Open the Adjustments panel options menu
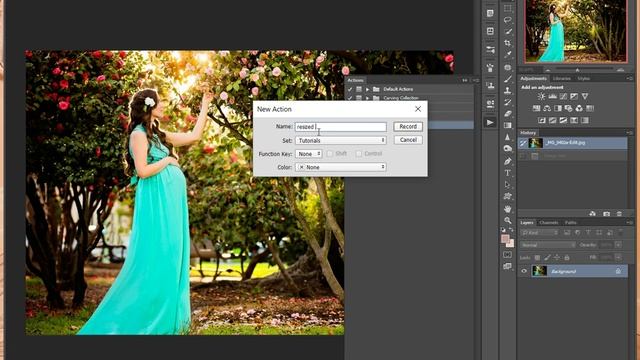Screen dimensions: 640x360 pyautogui.click(x=629, y=78)
